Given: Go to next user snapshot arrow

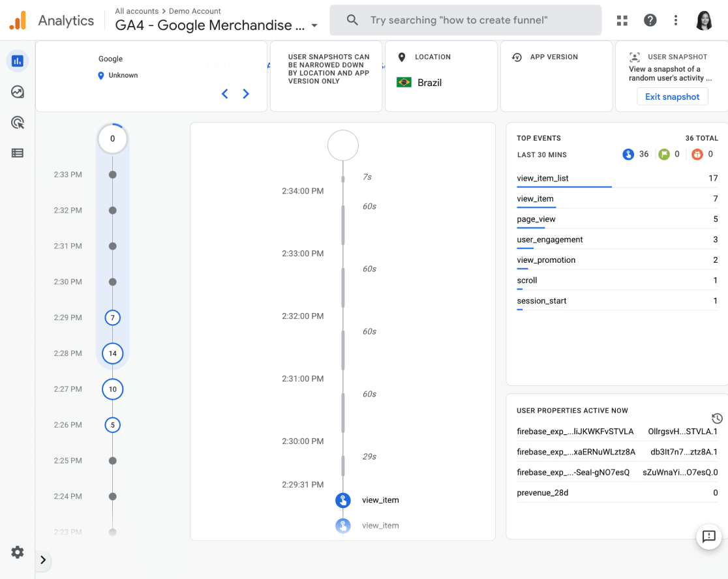Looking at the screenshot, I should click(246, 94).
